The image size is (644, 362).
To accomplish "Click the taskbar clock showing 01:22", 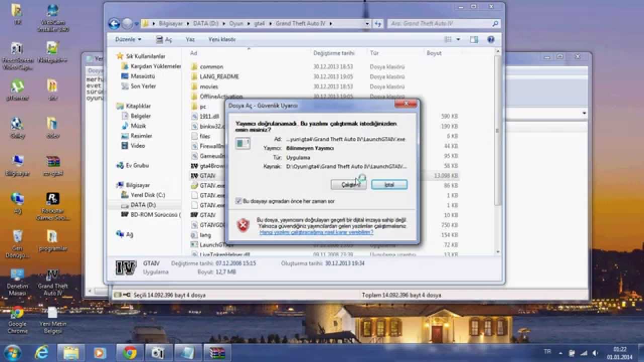I will coord(620,352).
